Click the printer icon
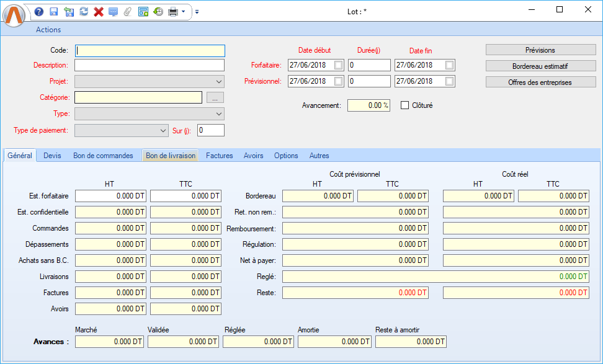 [x=173, y=11]
